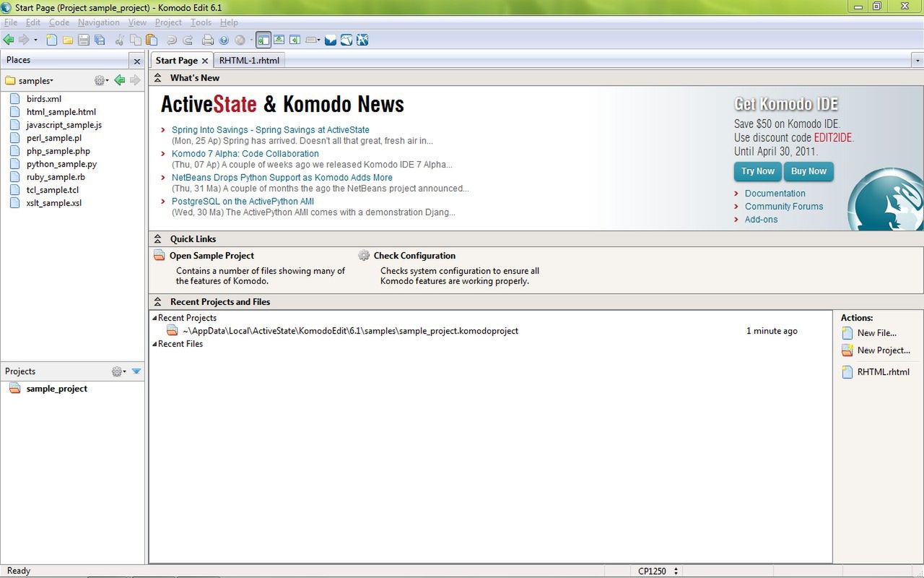The width and height of the screenshot is (924, 578).
Task: Open the Add-ons link
Action: 762,220
